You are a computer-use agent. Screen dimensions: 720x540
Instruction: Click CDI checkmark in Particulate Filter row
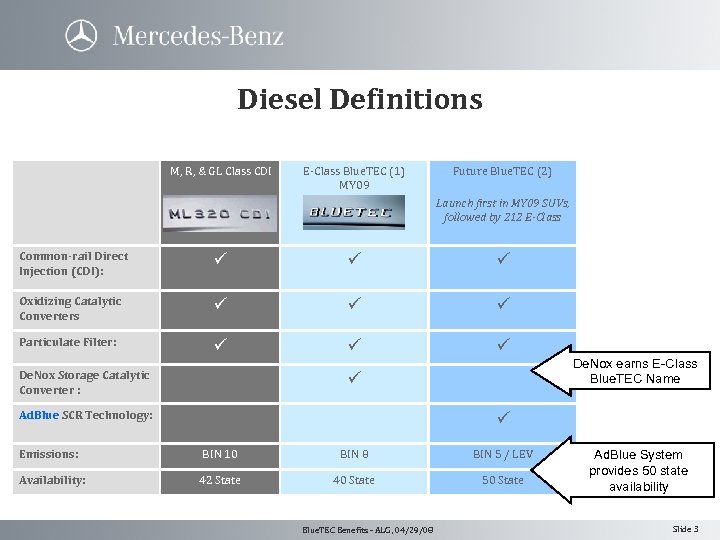click(x=220, y=344)
